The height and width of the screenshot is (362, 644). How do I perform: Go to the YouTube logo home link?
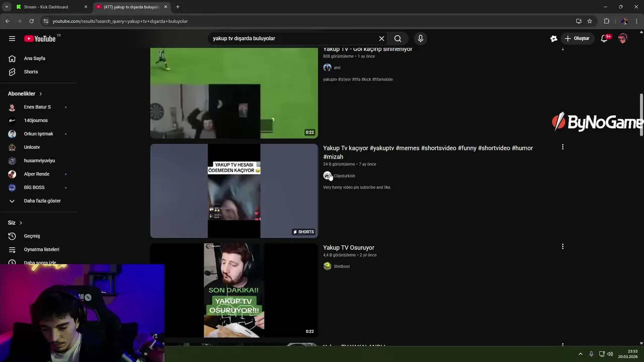point(40,39)
